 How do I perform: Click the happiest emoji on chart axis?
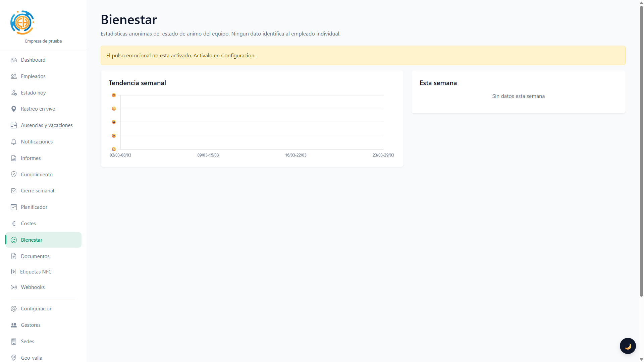point(114,95)
